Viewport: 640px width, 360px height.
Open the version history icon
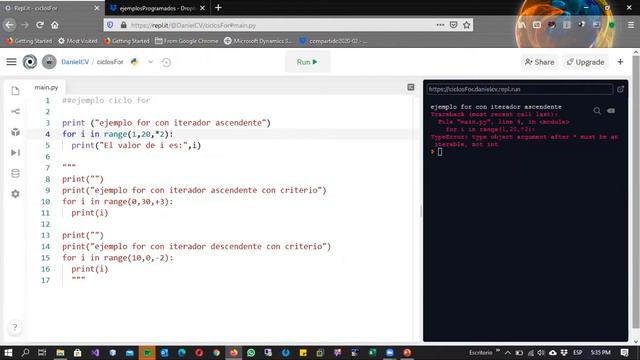point(166,62)
